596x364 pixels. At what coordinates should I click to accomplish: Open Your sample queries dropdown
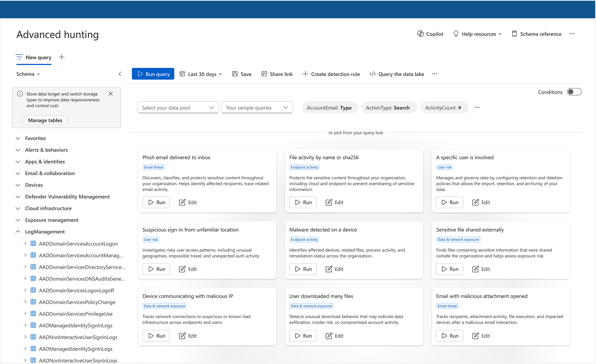click(257, 108)
